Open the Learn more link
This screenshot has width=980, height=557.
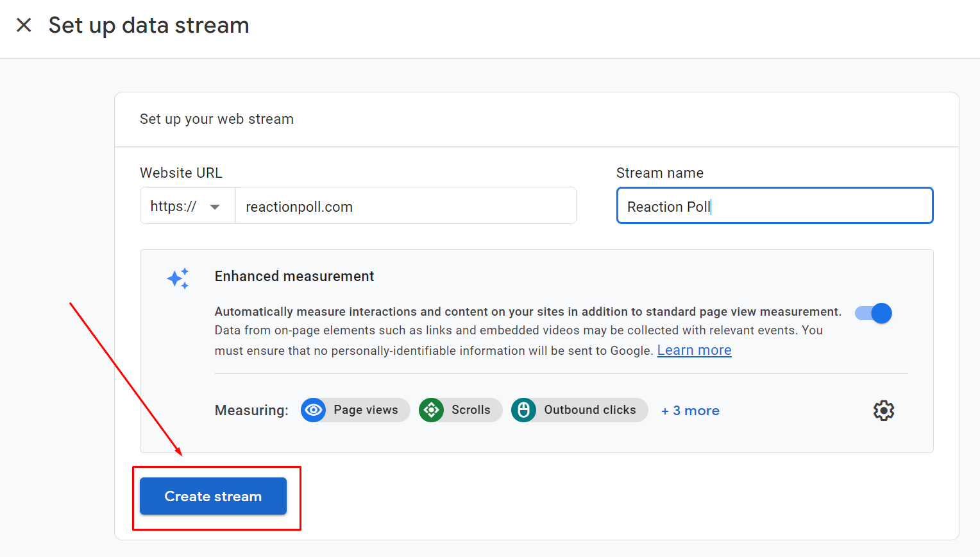694,350
